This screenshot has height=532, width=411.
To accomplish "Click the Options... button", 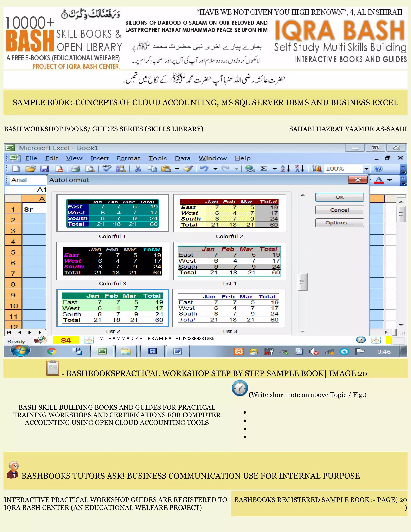I will point(340,223).
